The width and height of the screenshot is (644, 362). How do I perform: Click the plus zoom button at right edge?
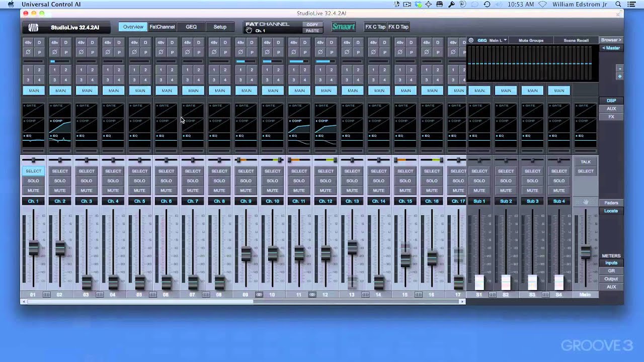point(619,76)
